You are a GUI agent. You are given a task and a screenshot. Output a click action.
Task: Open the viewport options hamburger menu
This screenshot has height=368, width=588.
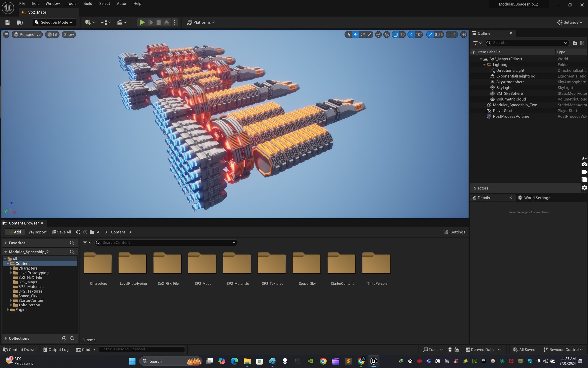coord(6,34)
